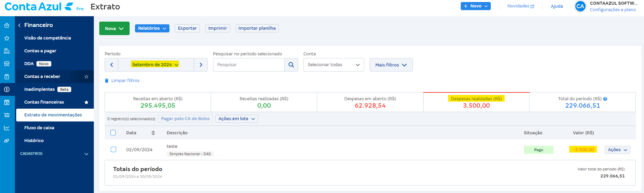The image size is (644, 193).
Task: Open the chart reports icon in left rail
Action: 7,128
